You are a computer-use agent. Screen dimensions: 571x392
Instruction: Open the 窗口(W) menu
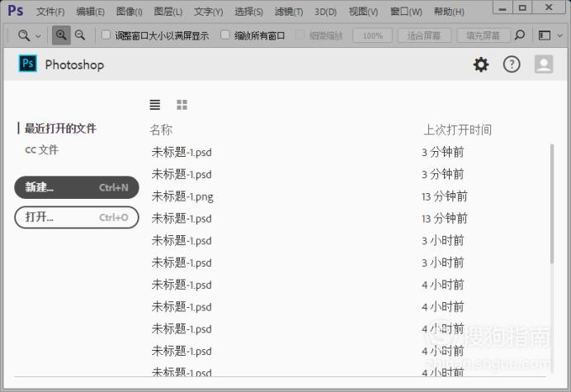point(406,12)
